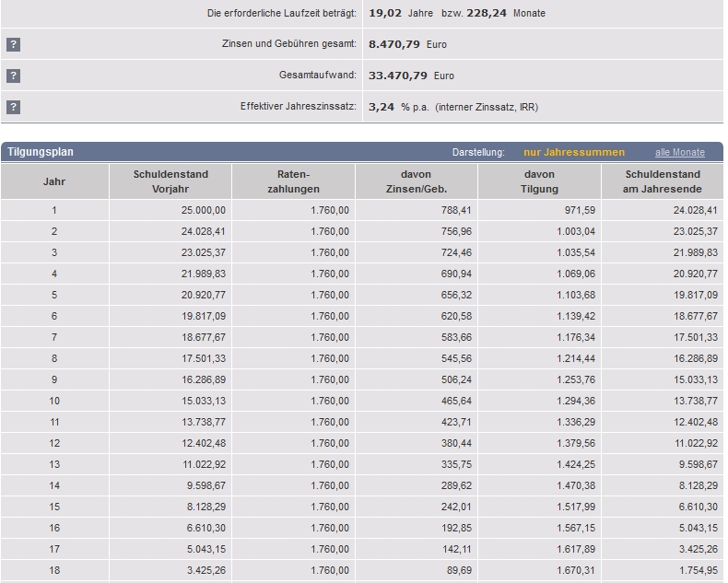Image resolution: width=728 pixels, height=583 pixels.
Task: Click interest value 788,41 in year 1
Action: (456, 210)
